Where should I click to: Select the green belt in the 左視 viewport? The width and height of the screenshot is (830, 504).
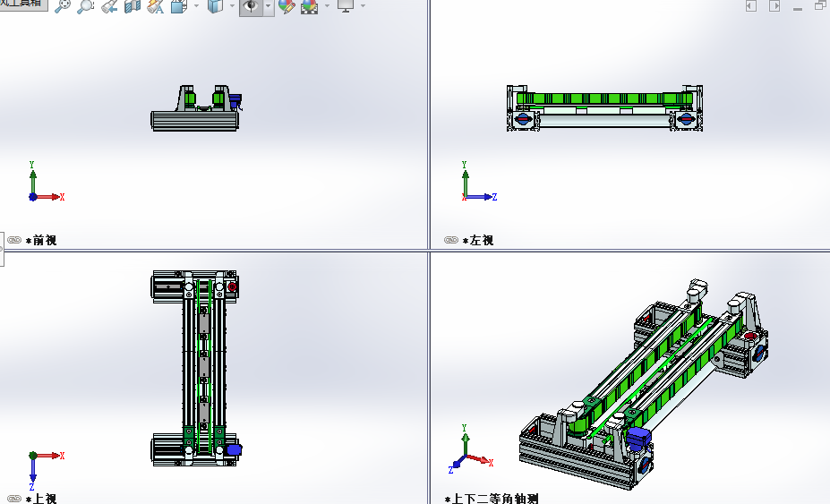click(604, 98)
